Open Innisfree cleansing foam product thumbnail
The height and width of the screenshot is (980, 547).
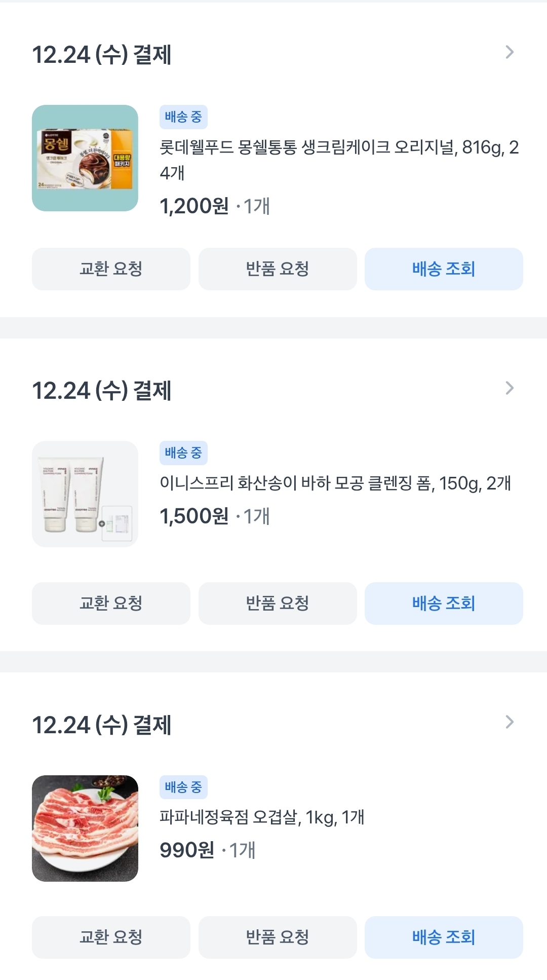pyautogui.click(x=85, y=494)
